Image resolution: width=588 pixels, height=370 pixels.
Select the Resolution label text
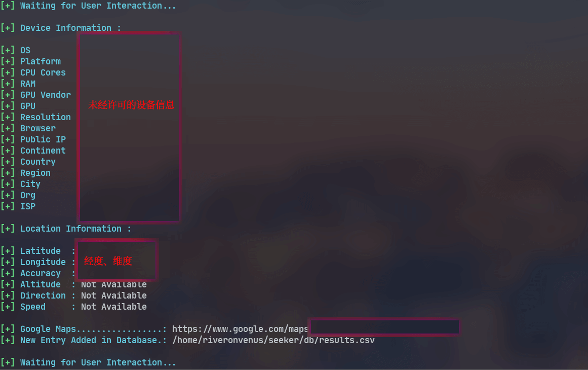[45, 117]
